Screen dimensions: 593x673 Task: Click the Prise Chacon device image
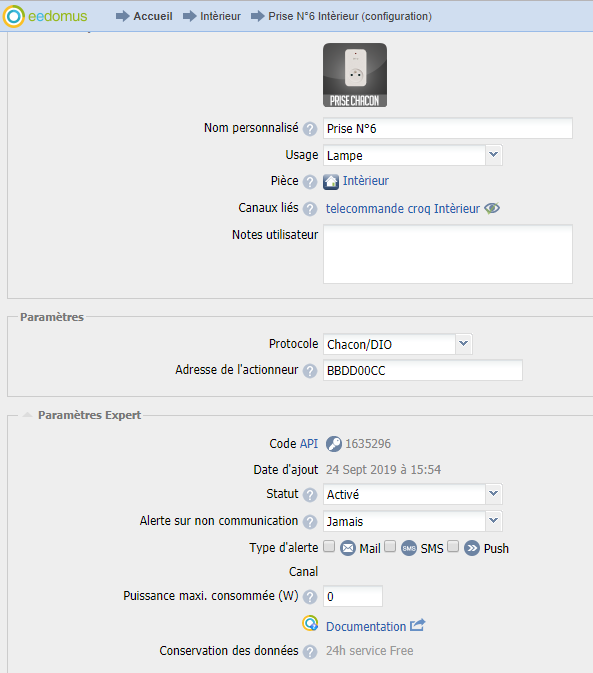(x=355, y=75)
